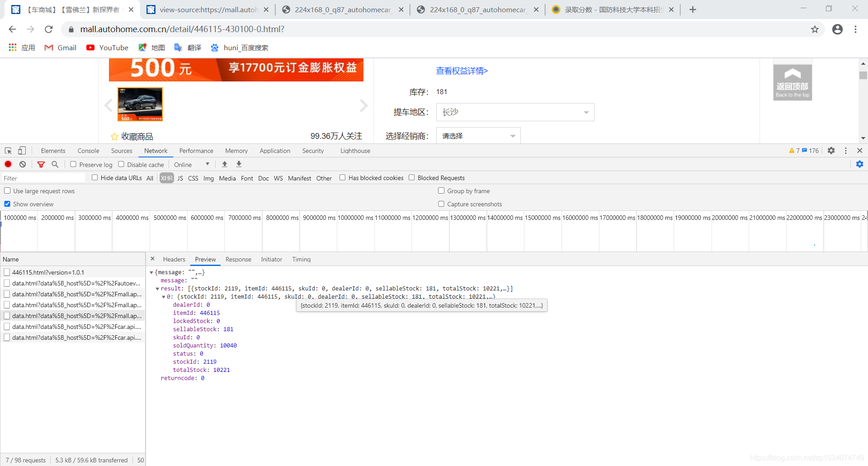Screen dimensions: 868x466
Task: Collapse the result array node
Action: pyautogui.click(x=157, y=289)
